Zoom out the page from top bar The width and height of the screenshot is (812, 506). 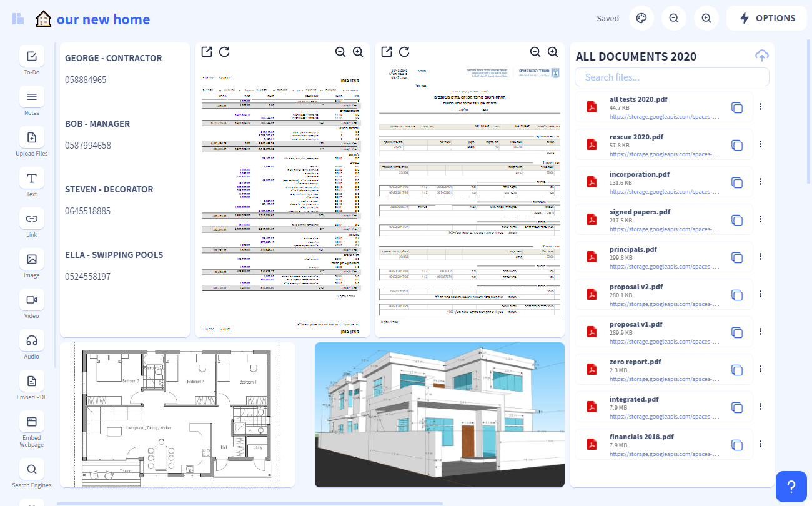[674, 18]
